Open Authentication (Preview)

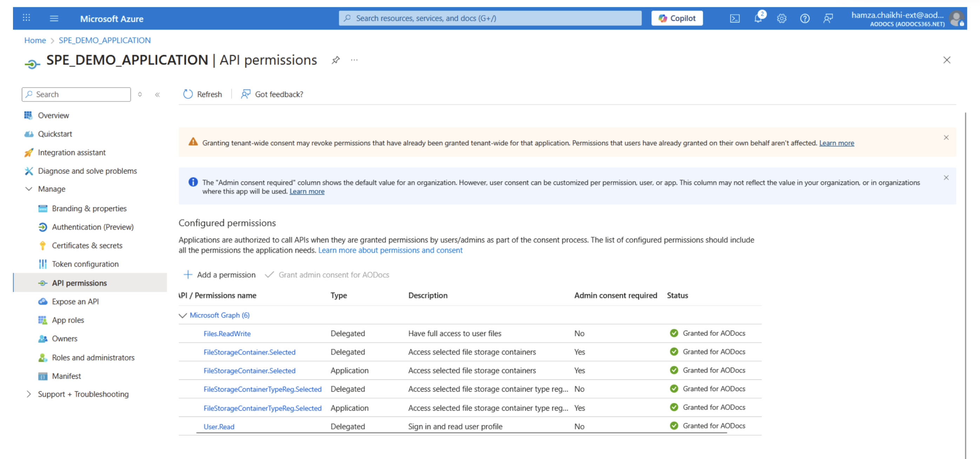(x=93, y=227)
